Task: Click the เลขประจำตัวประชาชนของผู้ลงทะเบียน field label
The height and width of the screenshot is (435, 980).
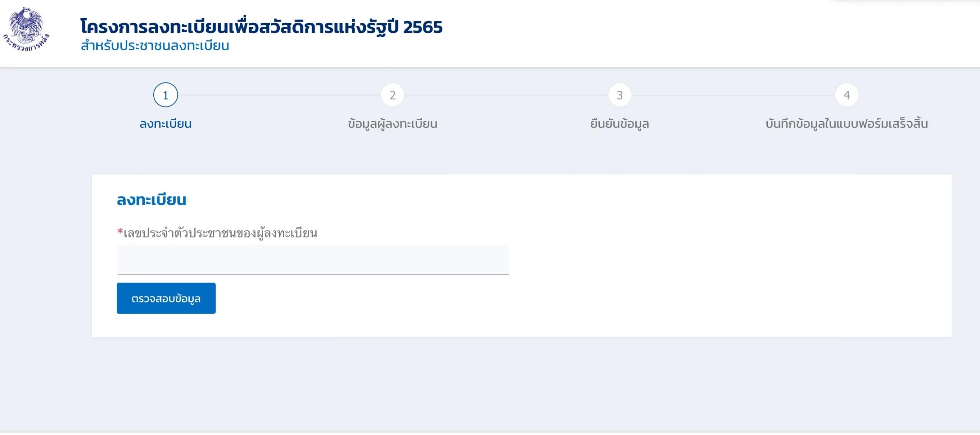Action: pos(220,233)
